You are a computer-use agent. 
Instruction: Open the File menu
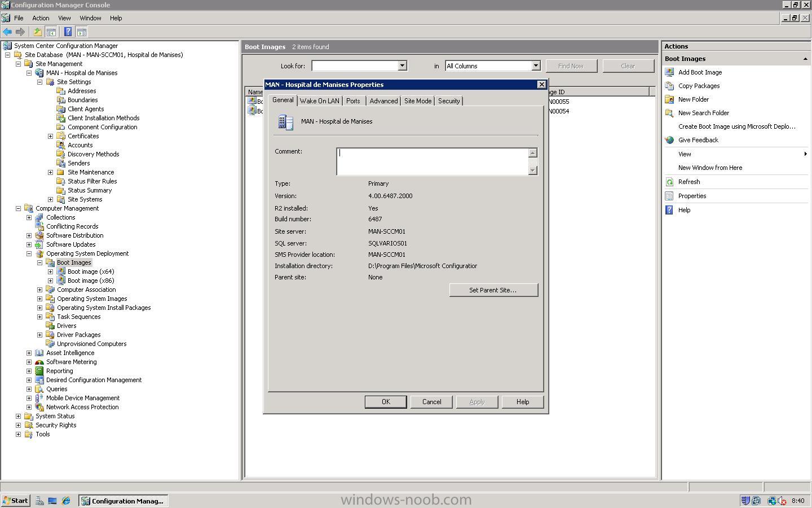pyautogui.click(x=19, y=18)
